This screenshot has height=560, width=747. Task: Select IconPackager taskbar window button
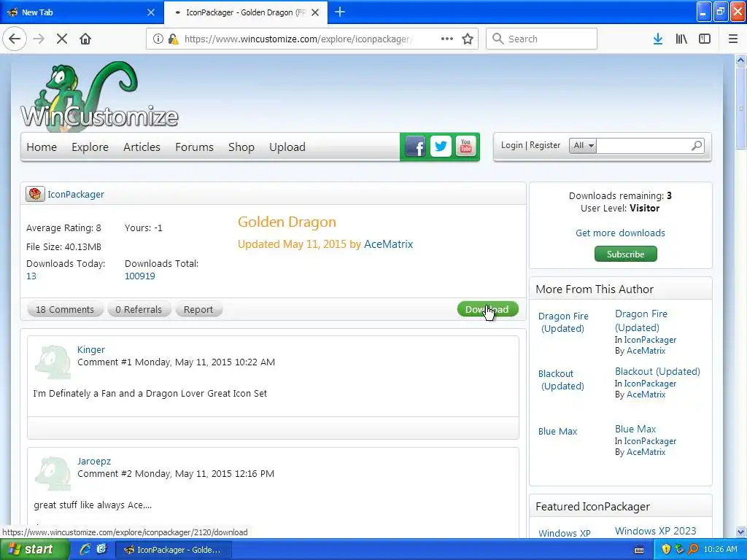(x=174, y=550)
